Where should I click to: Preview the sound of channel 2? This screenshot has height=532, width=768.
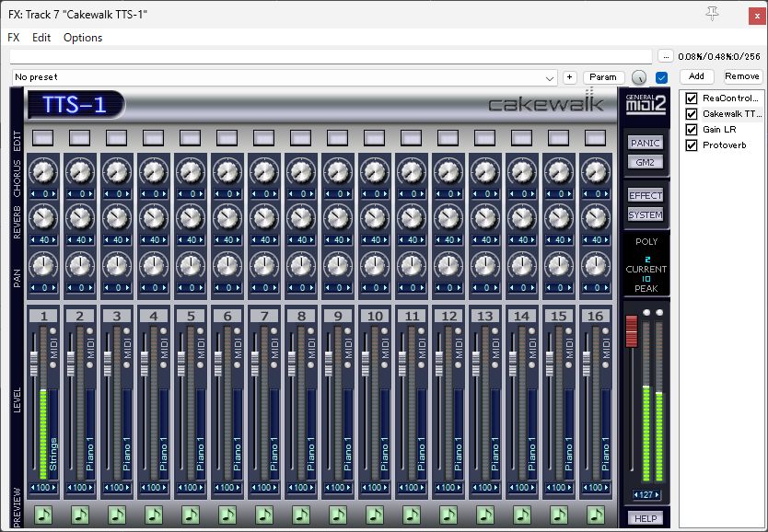[80, 515]
